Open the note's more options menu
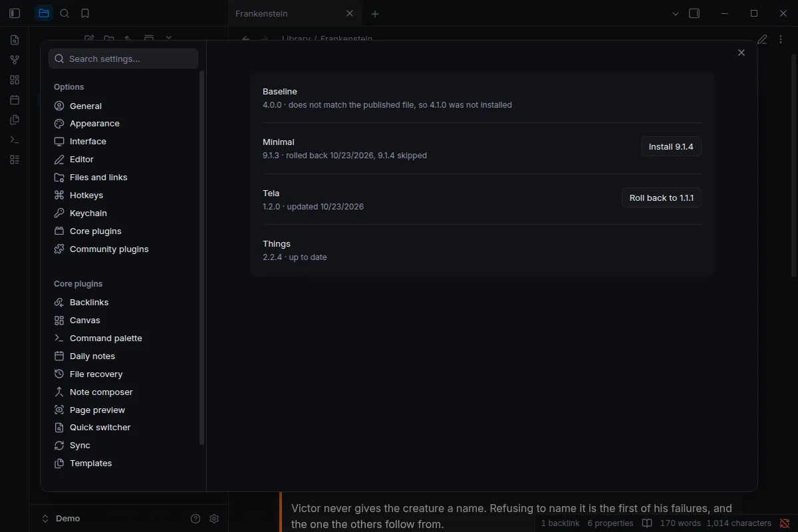Image resolution: width=798 pixels, height=532 pixels. tap(781, 39)
